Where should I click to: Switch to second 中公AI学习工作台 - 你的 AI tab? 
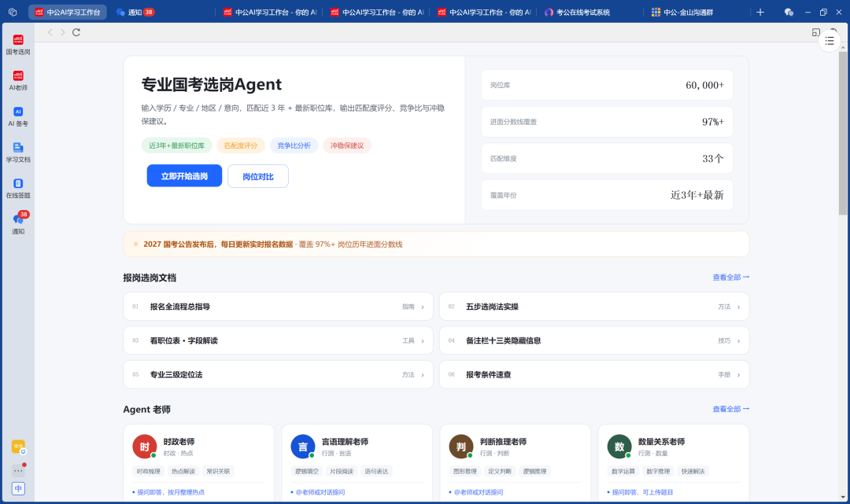click(x=377, y=12)
